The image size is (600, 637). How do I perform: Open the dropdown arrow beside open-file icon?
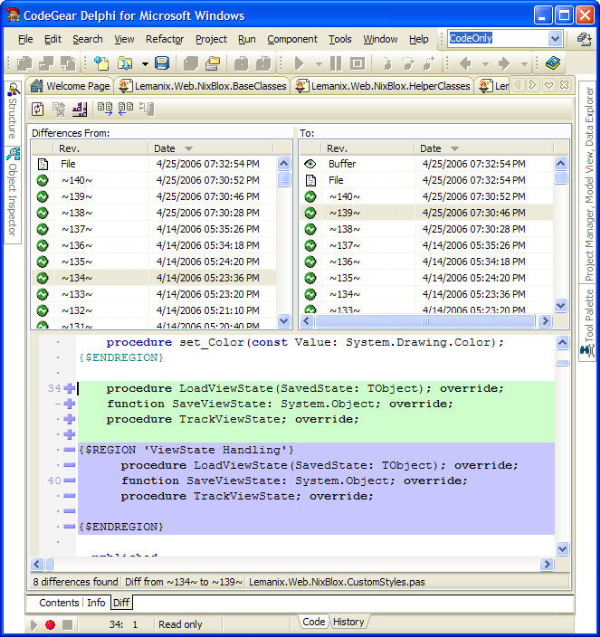(x=145, y=64)
